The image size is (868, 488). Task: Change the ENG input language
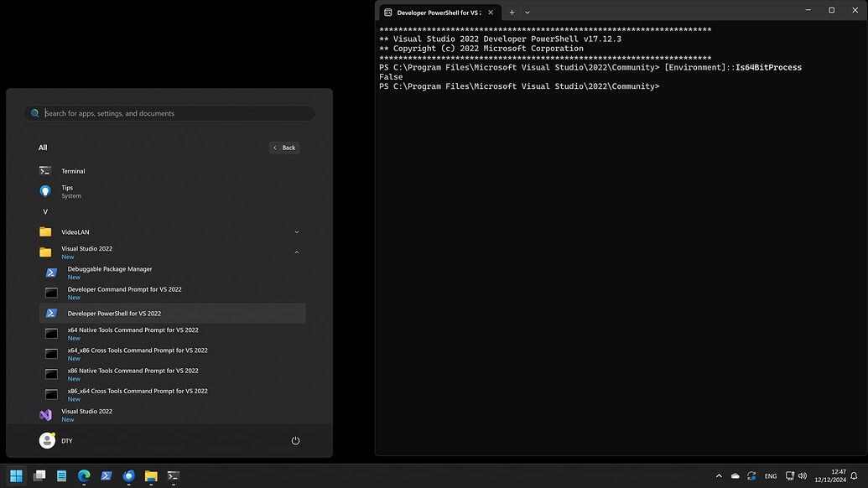771,475
